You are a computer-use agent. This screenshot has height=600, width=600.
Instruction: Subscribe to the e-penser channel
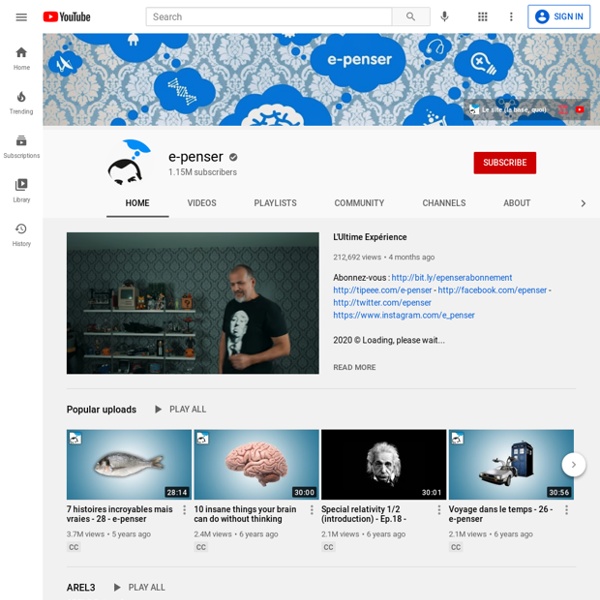[x=505, y=163]
